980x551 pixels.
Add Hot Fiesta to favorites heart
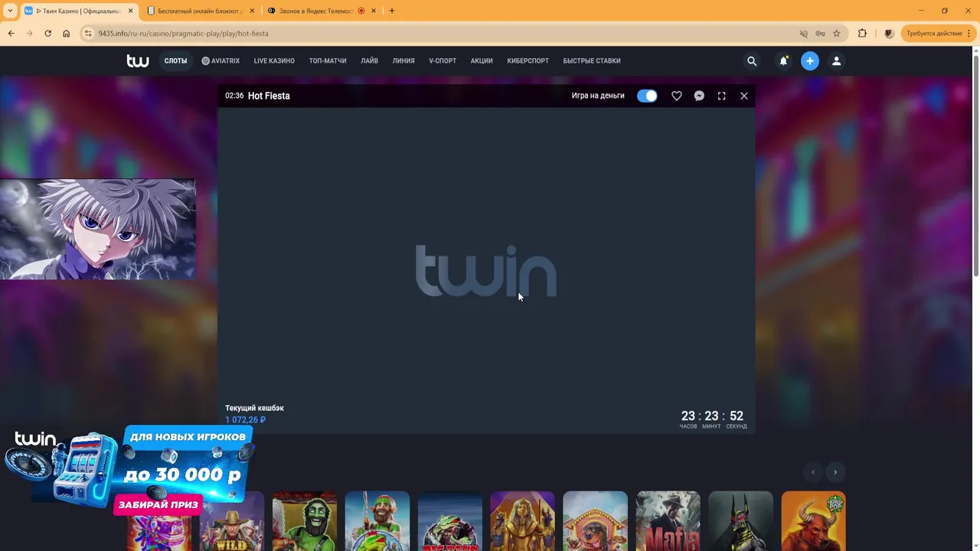pos(677,96)
